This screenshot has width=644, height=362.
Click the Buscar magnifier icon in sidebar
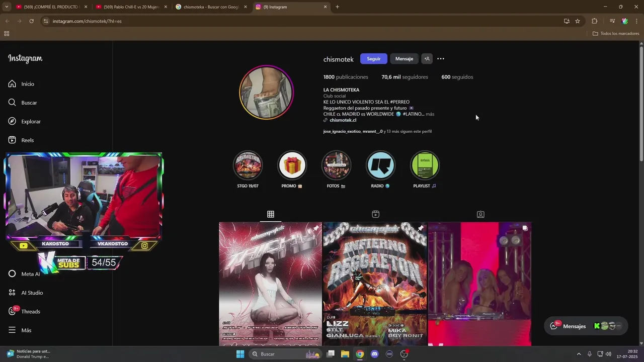pos(12,103)
